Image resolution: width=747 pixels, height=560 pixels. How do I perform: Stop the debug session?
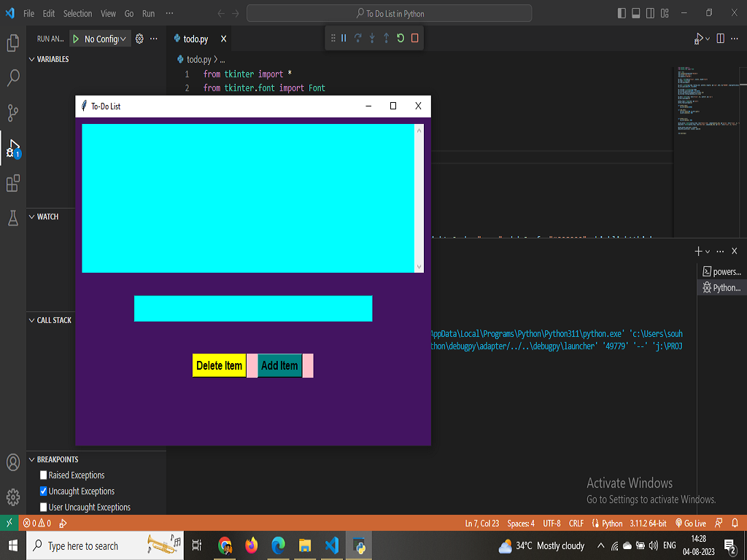414,38
